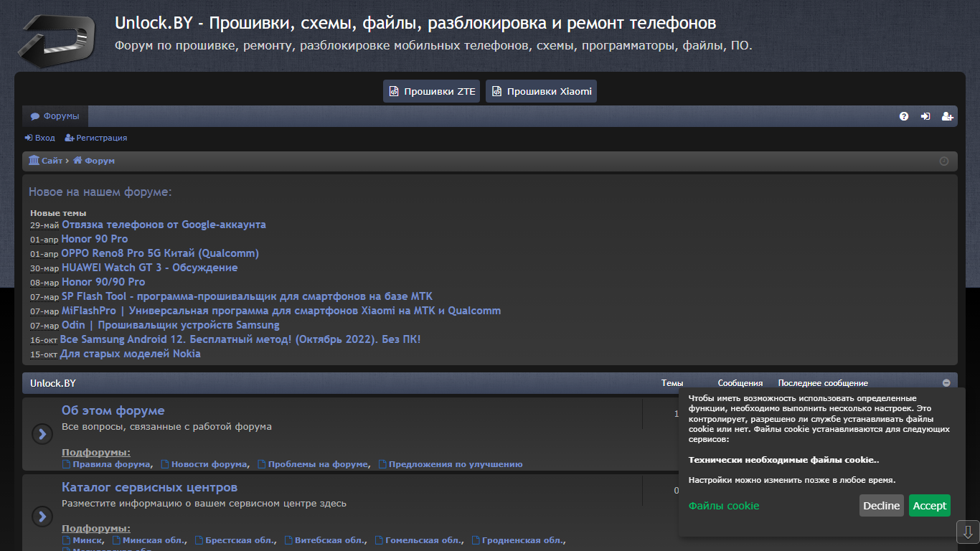Screen dimensions: 980x551
Task: Click the arrow icon beside Каталог сервисных центров
Action: 42,516
